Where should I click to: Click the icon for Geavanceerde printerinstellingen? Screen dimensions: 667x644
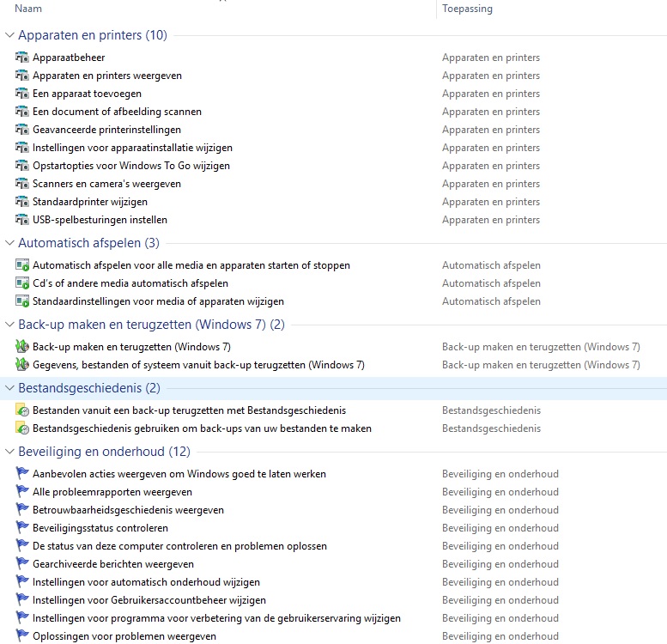click(22, 130)
